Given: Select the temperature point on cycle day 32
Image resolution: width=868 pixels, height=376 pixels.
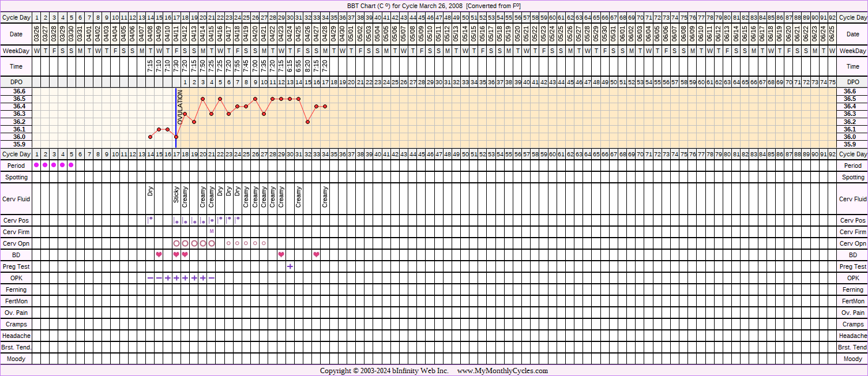Looking at the screenshot, I should click(307, 122).
